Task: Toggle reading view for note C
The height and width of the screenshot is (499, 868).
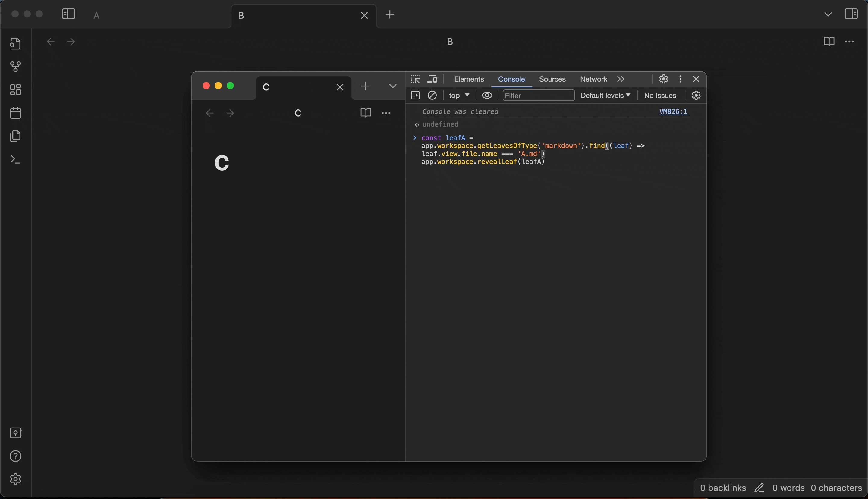Action: pos(366,113)
